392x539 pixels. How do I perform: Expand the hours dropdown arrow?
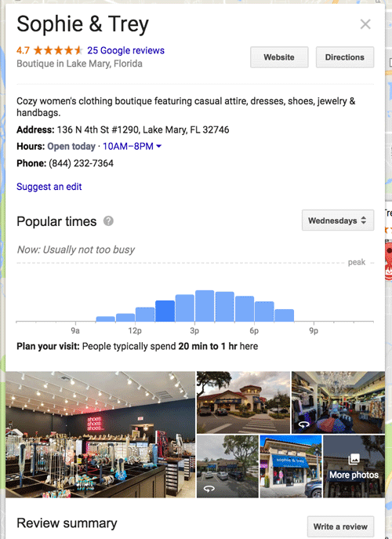click(158, 146)
